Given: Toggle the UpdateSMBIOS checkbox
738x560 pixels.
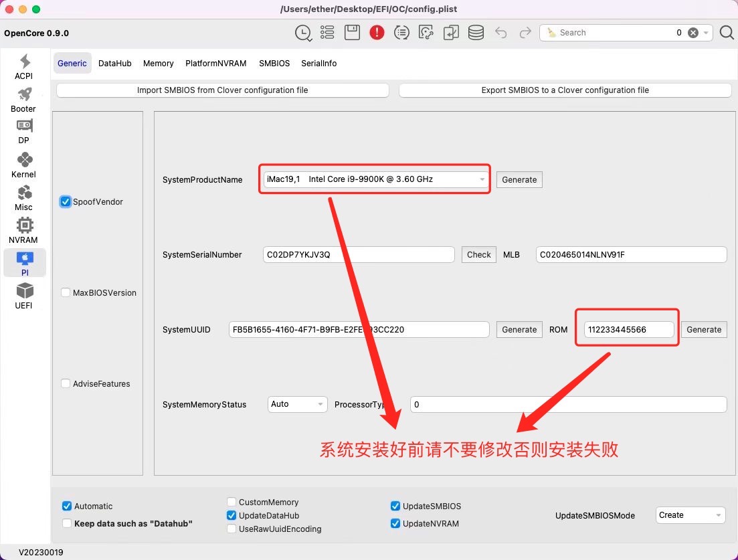Looking at the screenshot, I should [395, 506].
